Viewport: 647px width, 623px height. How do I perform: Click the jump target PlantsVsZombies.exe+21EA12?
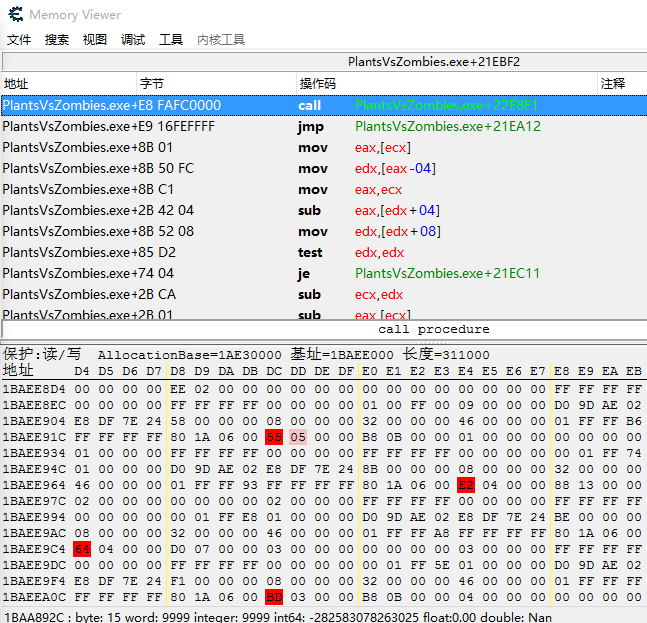448,126
